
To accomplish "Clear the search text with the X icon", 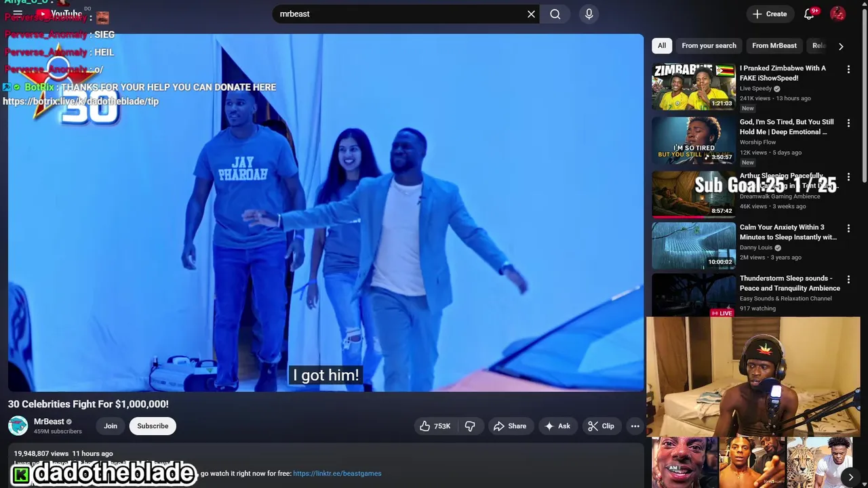I will click(531, 14).
